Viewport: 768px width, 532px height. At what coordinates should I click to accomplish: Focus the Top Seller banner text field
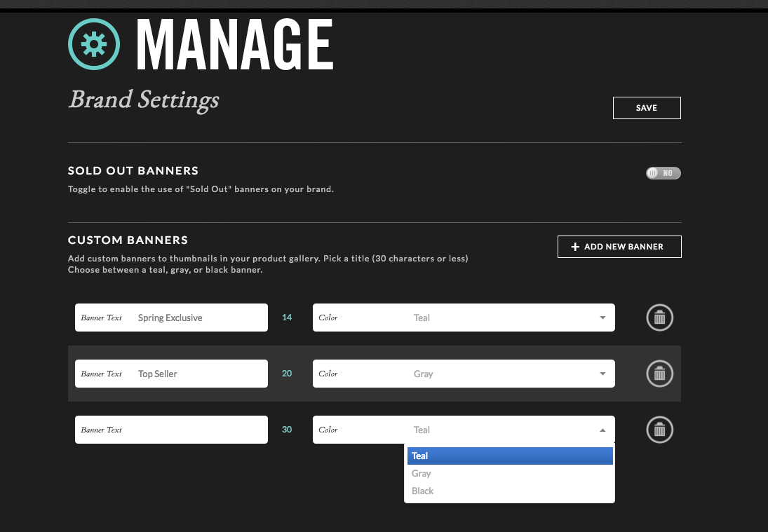click(196, 374)
